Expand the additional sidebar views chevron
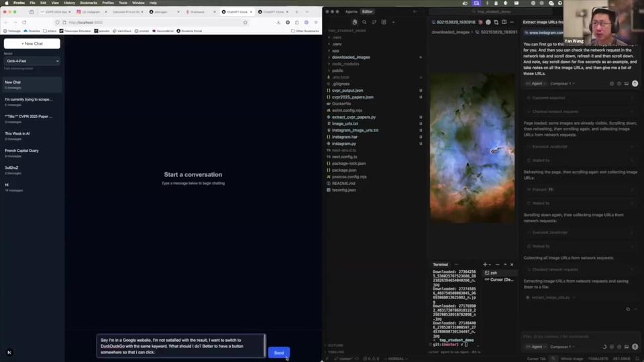Viewport: 644px width, 362px height. pos(394,22)
